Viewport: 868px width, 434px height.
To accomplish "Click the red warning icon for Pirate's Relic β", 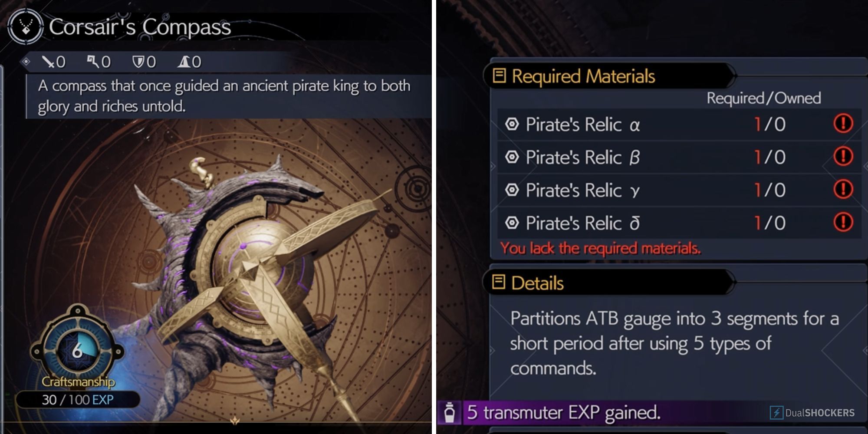I will coord(843,157).
